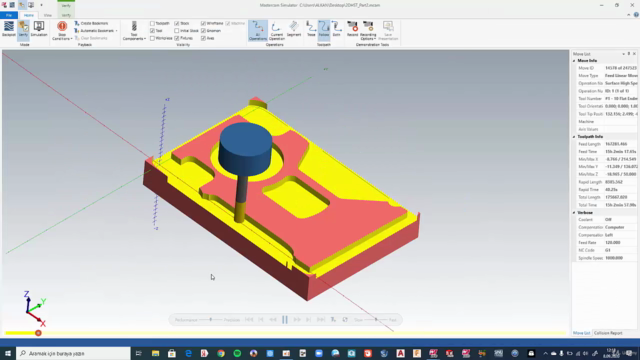The height and width of the screenshot is (360, 640).
Task: Open Quick Access Toolbar customize arrow
Action: click(x=41, y=5)
